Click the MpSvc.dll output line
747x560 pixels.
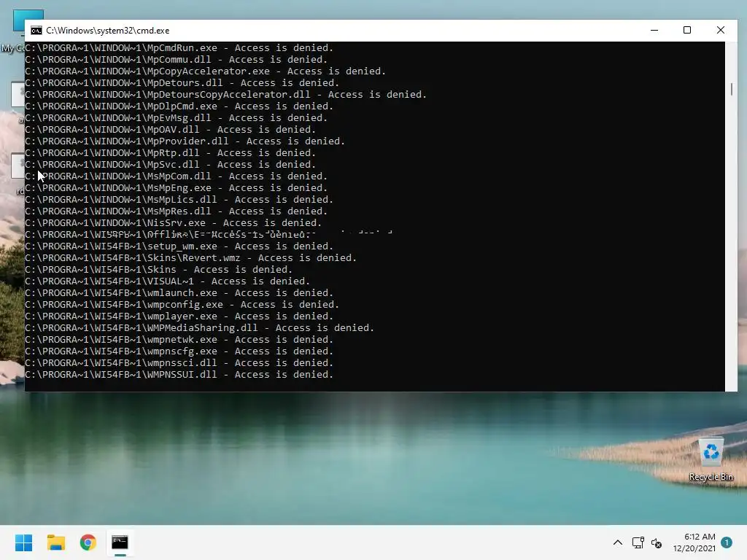[171, 164]
